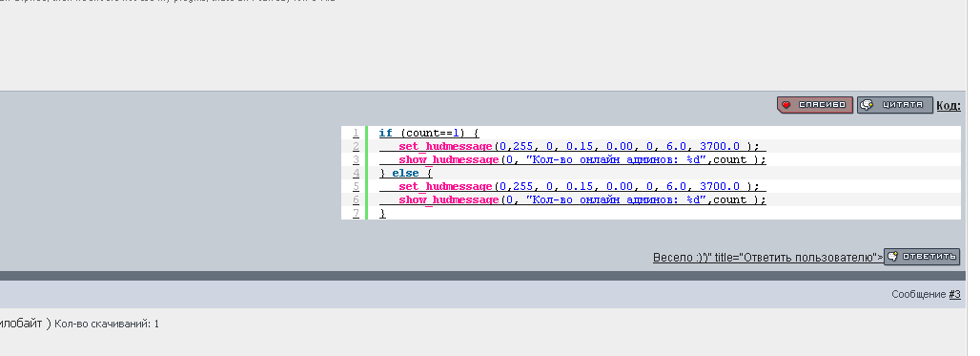This screenshot has height=356, width=980.
Task: Click the red Спасибо thanks button
Action: [x=815, y=105]
